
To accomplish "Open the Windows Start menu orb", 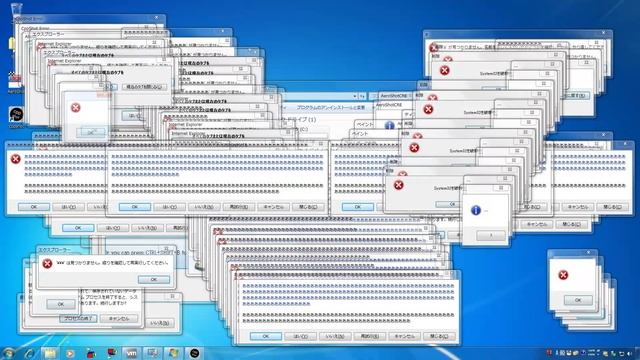I will (8, 353).
